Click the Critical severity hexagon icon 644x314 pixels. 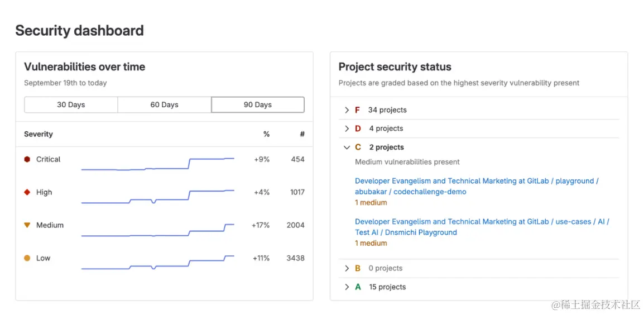coord(27,159)
